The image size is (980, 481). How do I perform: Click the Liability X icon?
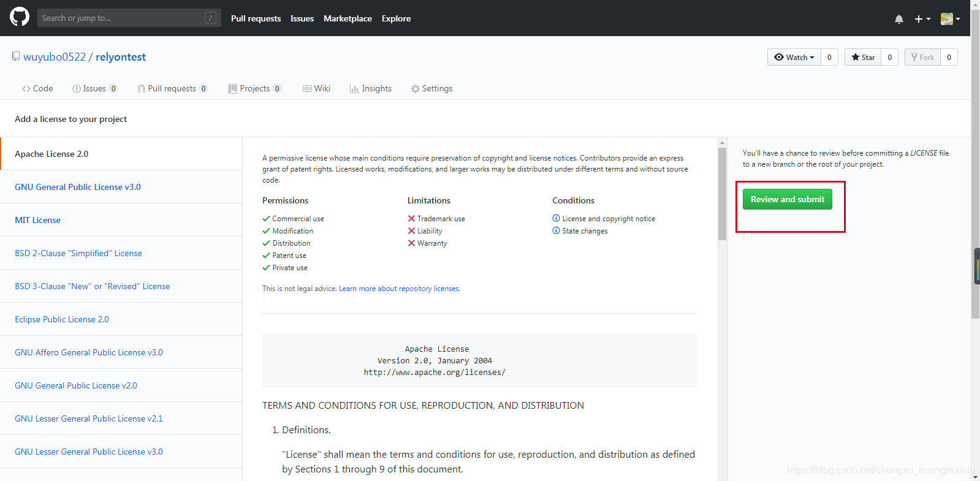[411, 230]
